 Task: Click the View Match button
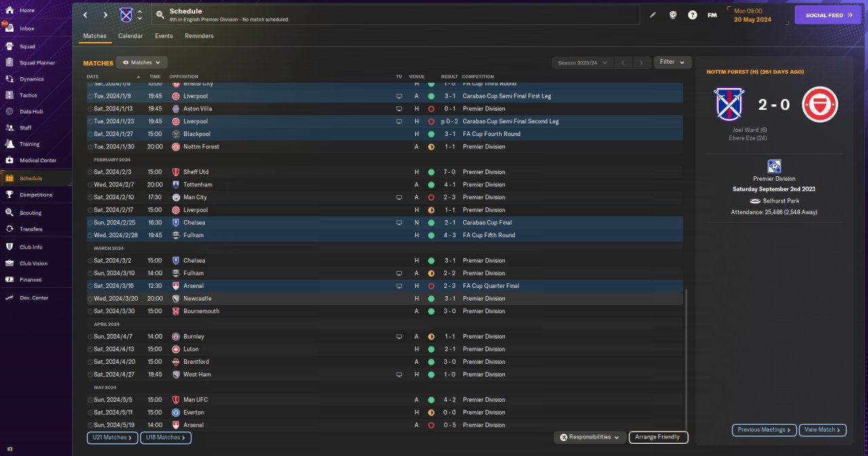[823, 430]
